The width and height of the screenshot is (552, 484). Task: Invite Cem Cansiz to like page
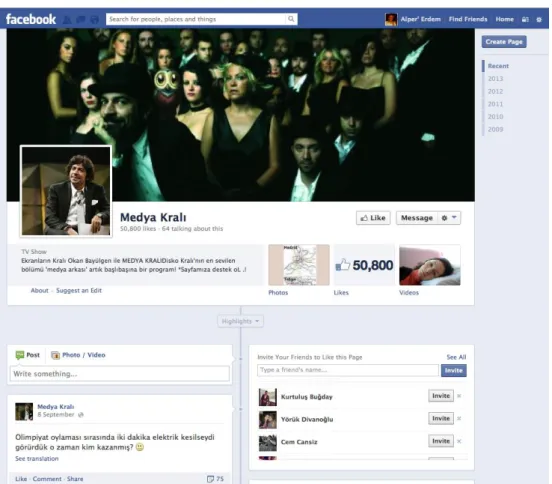441,441
